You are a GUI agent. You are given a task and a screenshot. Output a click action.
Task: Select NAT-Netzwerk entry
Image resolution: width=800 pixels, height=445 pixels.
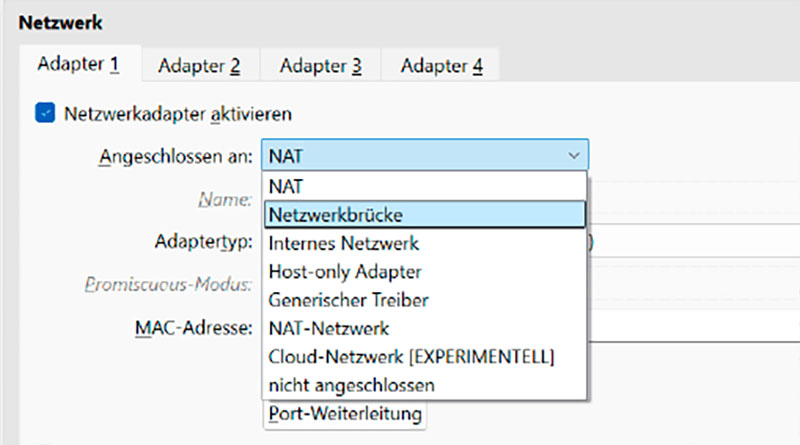pyautogui.click(x=424, y=328)
